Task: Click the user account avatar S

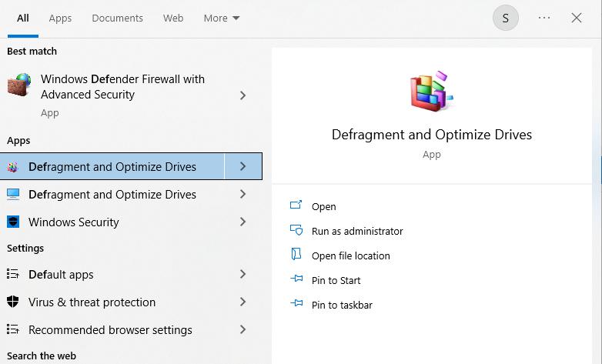Action: [505, 18]
